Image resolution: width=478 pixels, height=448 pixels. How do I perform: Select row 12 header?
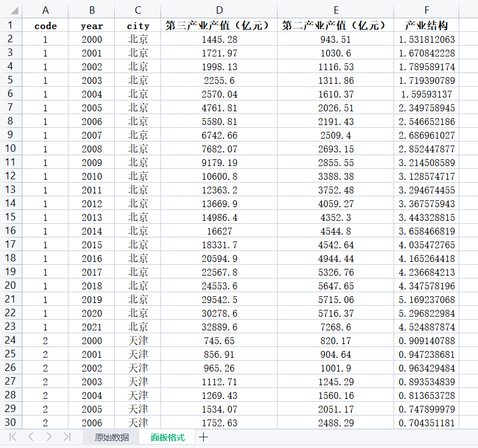coord(11,176)
